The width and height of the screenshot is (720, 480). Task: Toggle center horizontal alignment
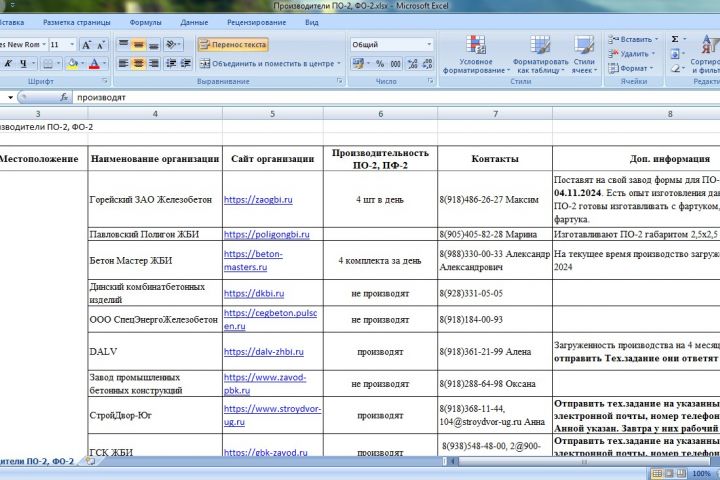click(138, 63)
